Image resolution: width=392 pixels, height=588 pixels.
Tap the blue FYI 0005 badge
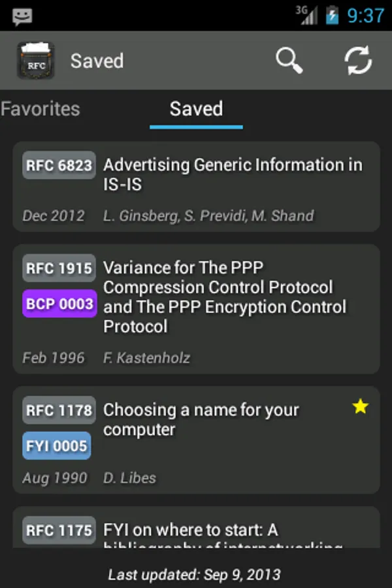point(57,446)
